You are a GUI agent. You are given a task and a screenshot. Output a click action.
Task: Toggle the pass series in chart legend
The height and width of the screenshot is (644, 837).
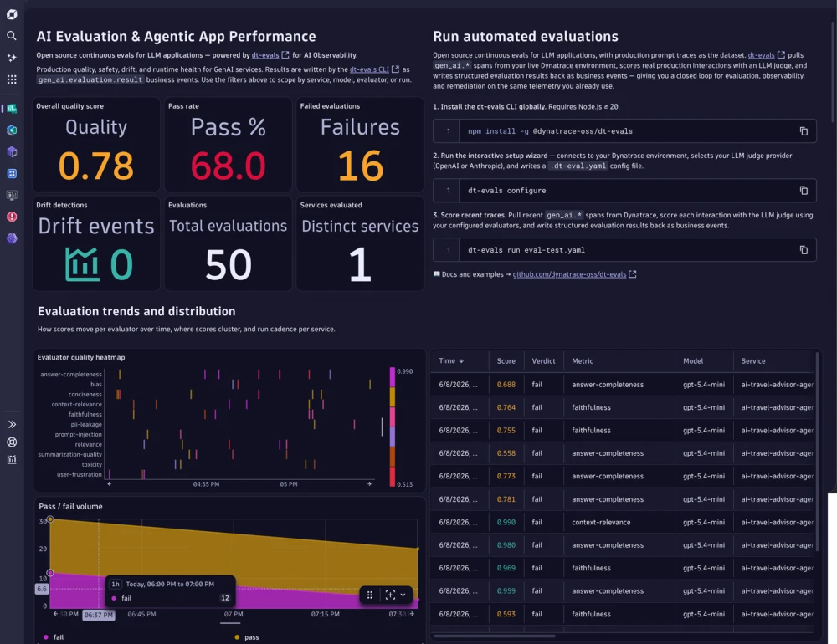click(x=247, y=637)
